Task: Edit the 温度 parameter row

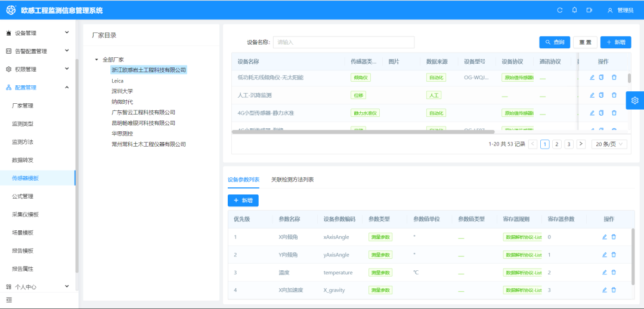Action: tap(604, 273)
